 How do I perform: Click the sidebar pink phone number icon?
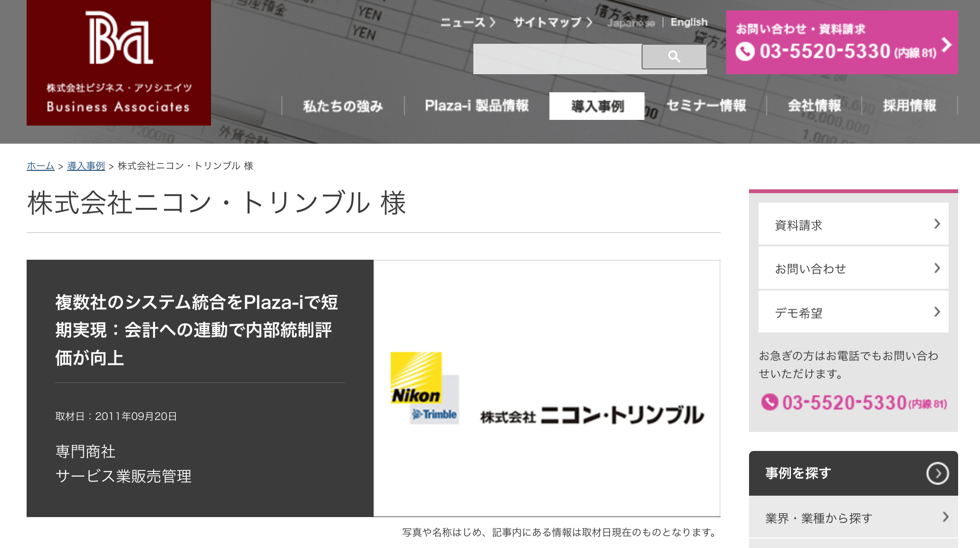(769, 402)
